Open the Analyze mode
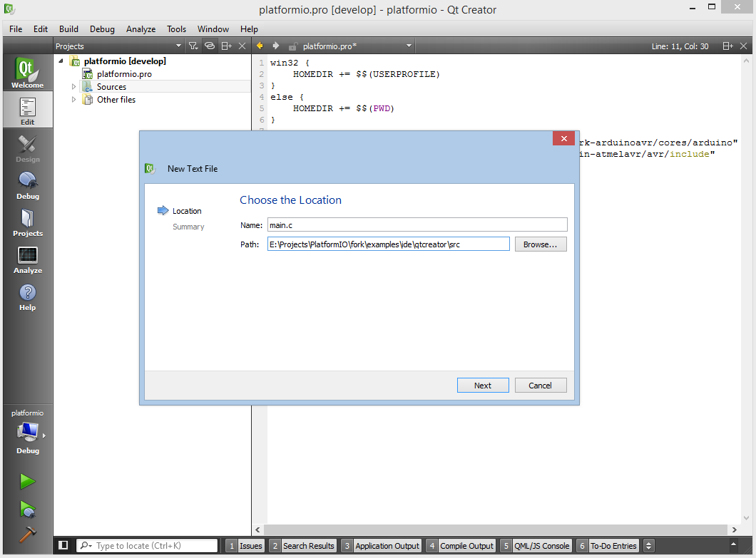Screen dimensions: 756x558 [28, 259]
